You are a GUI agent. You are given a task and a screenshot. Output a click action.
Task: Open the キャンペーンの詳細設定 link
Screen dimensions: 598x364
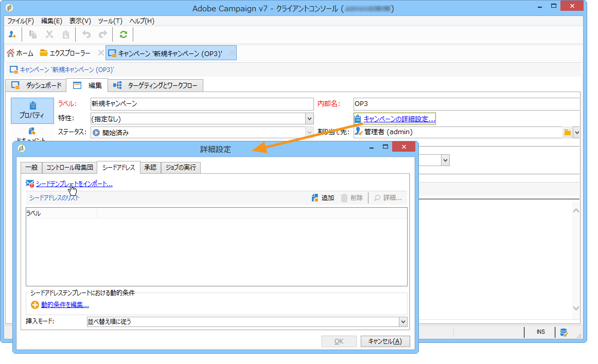pyautogui.click(x=399, y=119)
